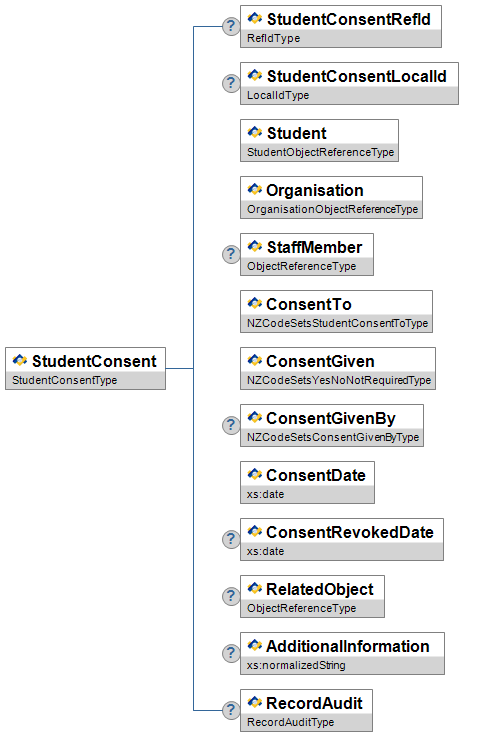
Task: Click the element icon inside StudentConsent root node
Action: 20,360
